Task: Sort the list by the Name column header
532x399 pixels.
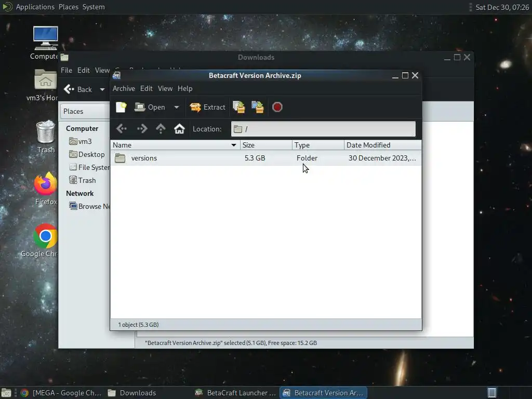Action: (175, 145)
